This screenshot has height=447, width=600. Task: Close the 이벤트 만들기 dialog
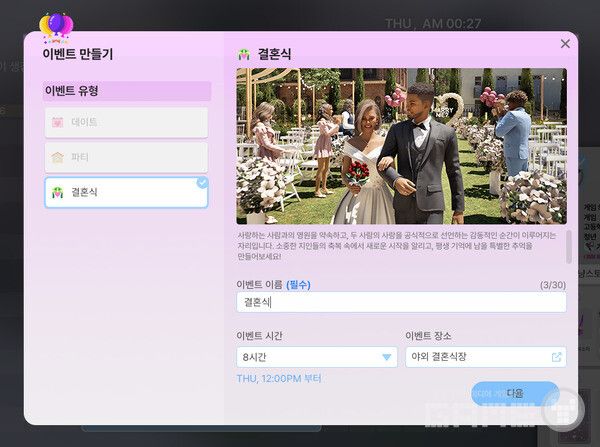[x=565, y=44]
